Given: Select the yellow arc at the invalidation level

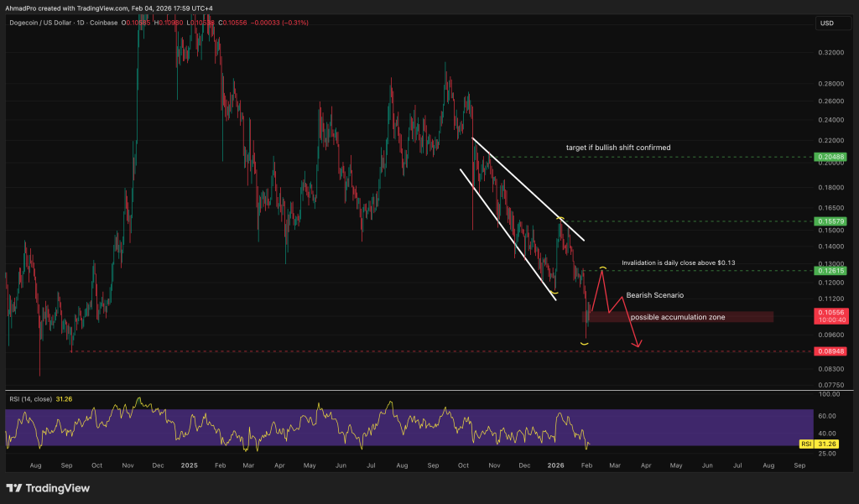Looking at the screenshot, I should 601,269.
